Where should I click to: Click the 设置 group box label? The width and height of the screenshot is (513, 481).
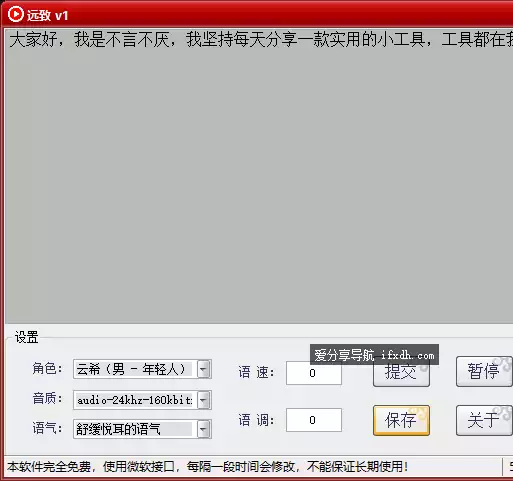coord(26,337)
